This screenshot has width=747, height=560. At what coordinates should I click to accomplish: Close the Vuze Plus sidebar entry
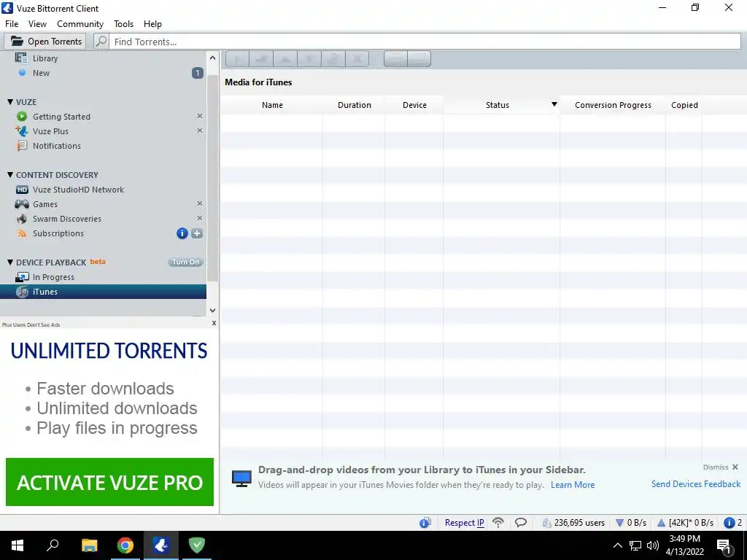pos(200,131)
